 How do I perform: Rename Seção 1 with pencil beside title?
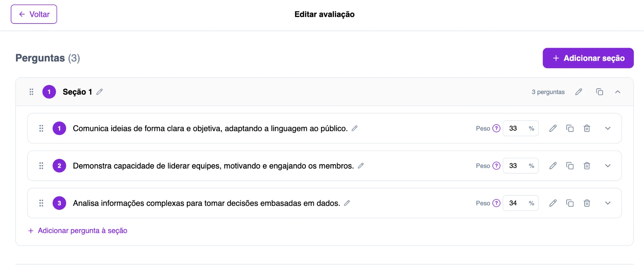click(x=100, y=92)
